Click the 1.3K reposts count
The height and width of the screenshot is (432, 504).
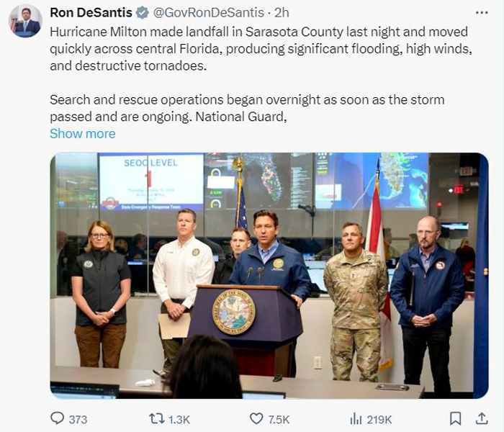click(179, 420)
